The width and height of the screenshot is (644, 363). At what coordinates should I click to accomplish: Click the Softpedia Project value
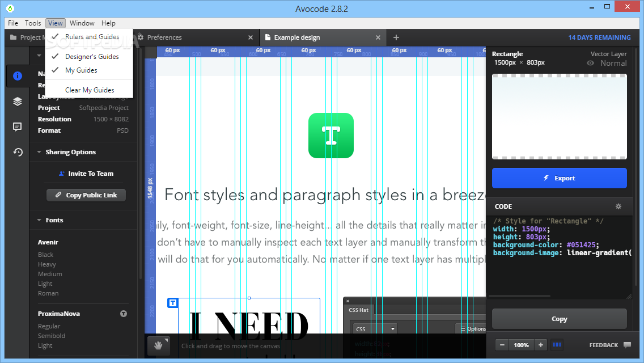click(x=104, y=108)
